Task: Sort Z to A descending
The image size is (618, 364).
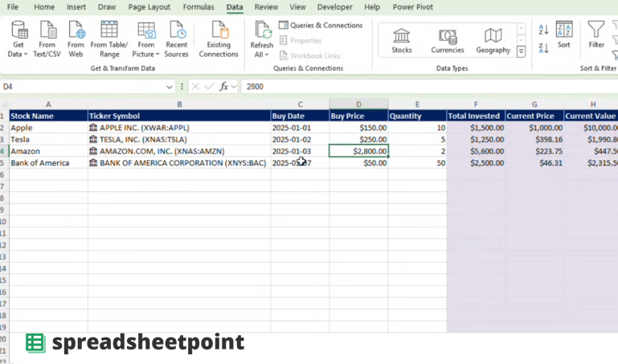Action: (543, 48)
